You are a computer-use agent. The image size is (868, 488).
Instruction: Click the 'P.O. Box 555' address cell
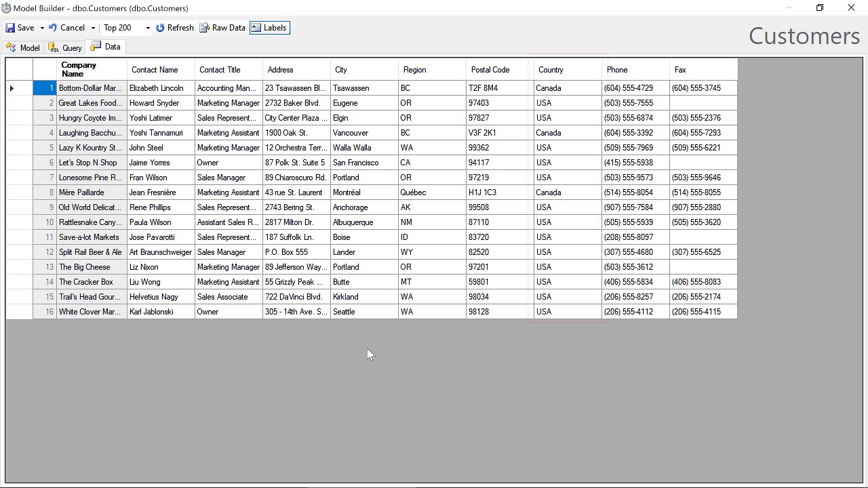[x=296, y=252]
